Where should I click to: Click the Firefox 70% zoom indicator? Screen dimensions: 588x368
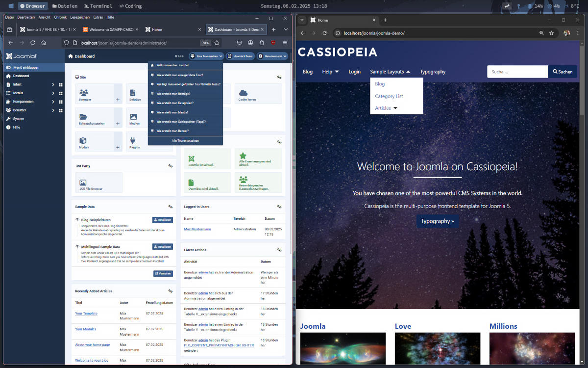[x=205, y=43]
